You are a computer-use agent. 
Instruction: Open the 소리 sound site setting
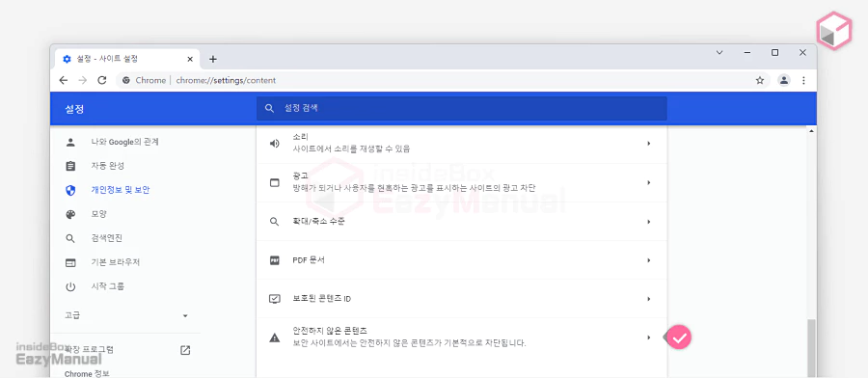[462, 144]
